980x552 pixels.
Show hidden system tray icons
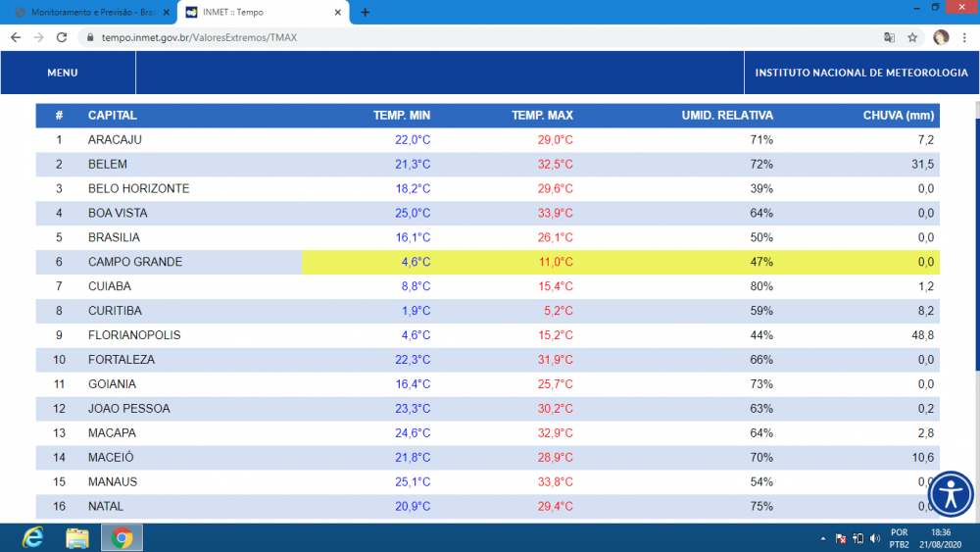click(x=822, y=538)
